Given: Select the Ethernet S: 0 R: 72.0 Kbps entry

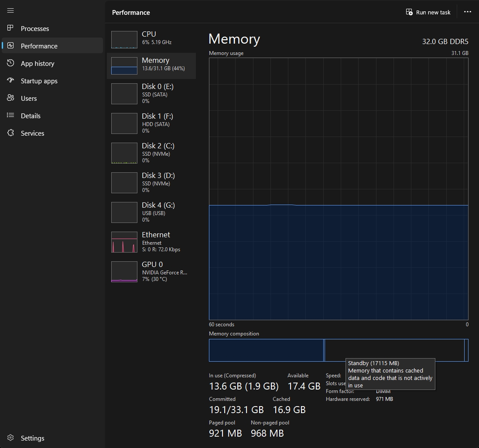Looking at the screenshot, I should click(151, 242).
